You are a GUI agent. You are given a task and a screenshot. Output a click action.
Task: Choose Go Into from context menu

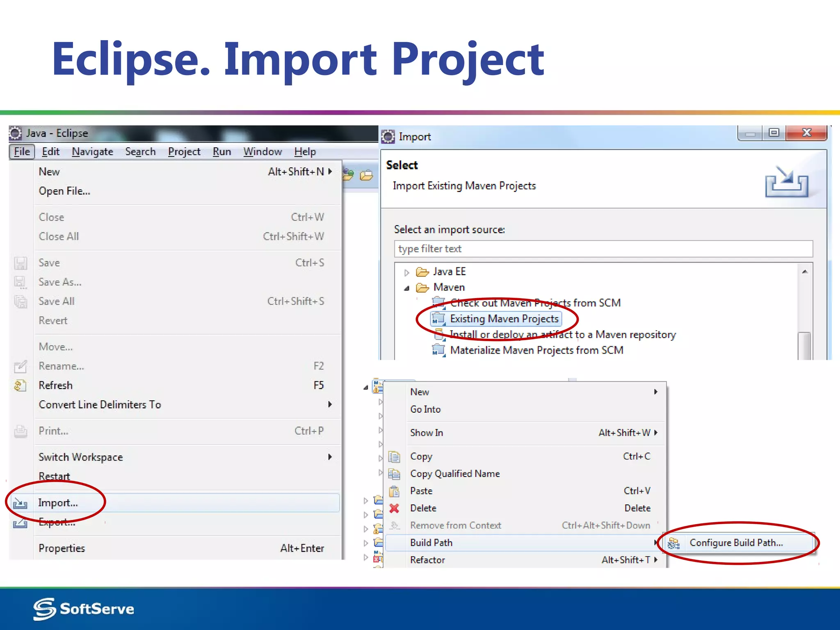pyautogui.click(x=534, y=409)
